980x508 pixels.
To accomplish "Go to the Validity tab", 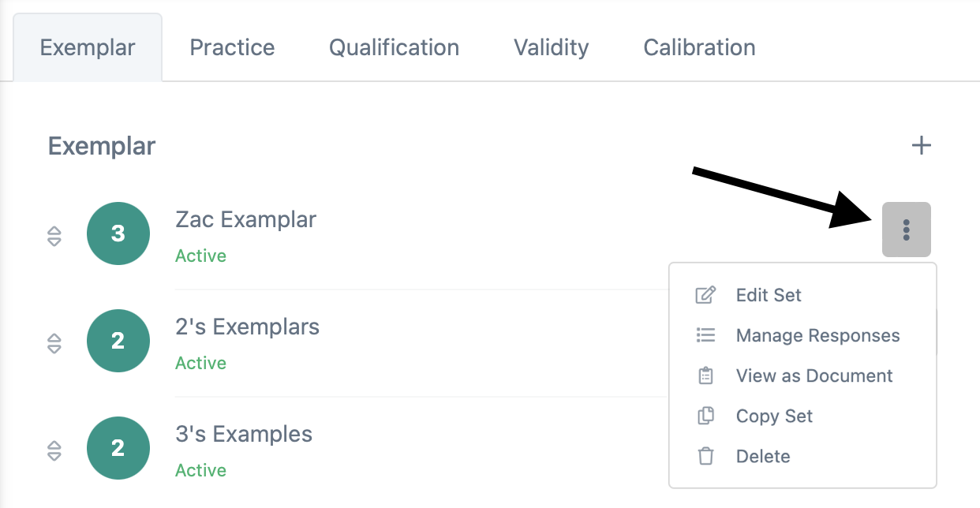I will click(551, 47).
